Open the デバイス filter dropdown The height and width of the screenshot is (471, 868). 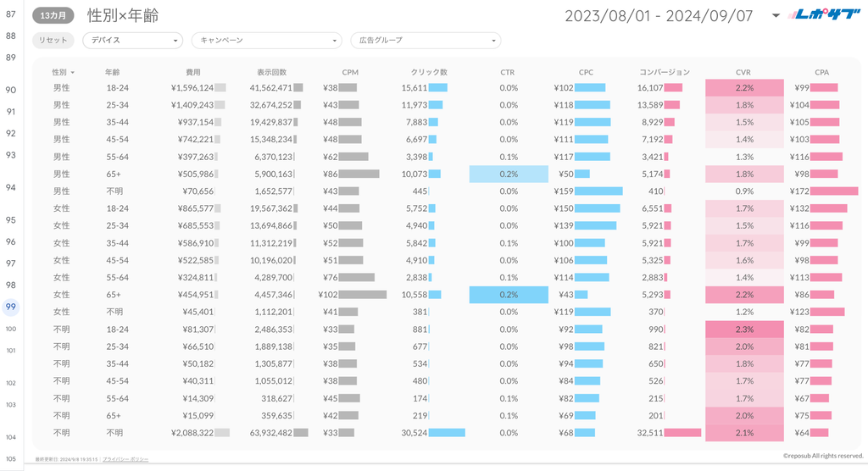[x=132, y=40]
